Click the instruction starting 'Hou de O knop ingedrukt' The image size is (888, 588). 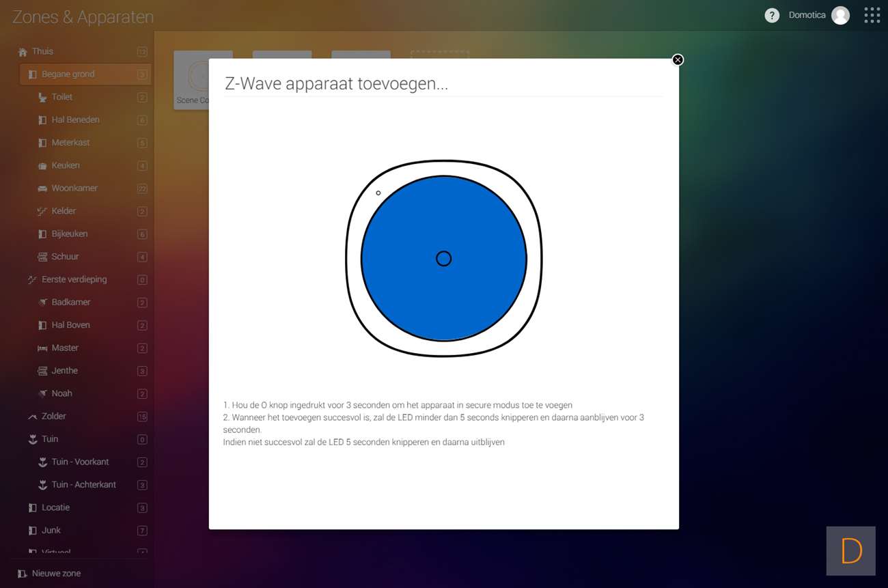(x=398, y=405)
